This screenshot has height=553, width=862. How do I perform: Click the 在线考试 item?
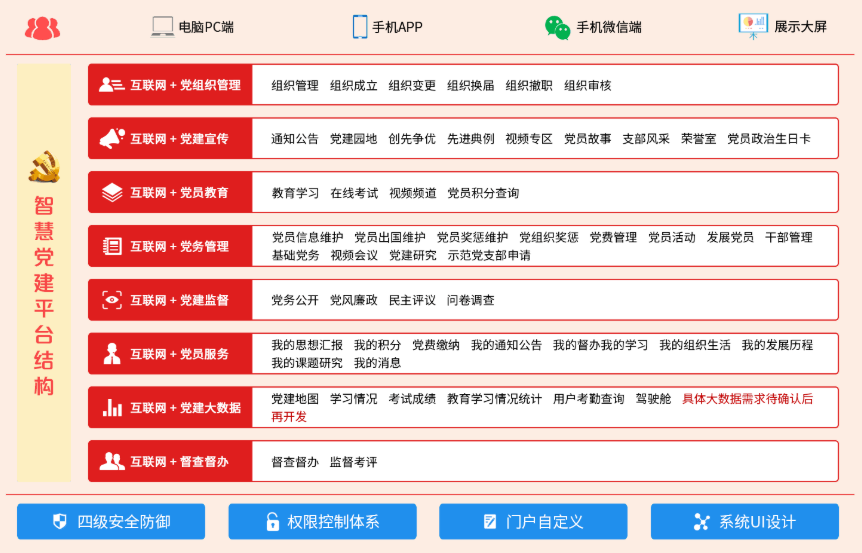[354, 193]
